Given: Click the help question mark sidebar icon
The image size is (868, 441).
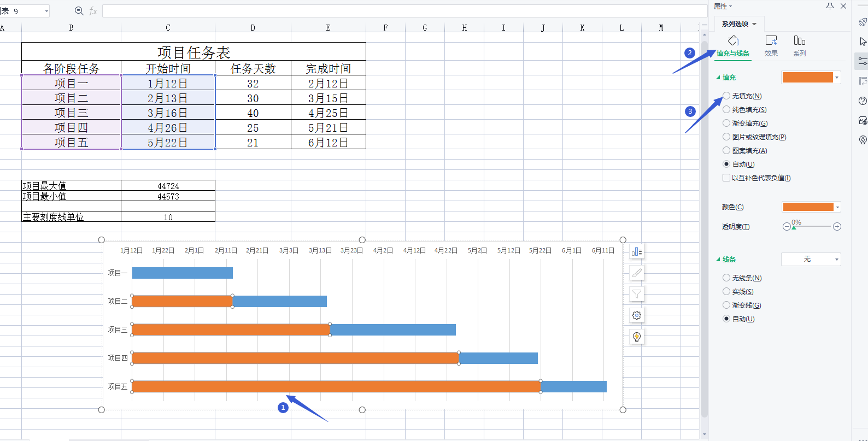Looking at the screenshot, I should [863, 101].
